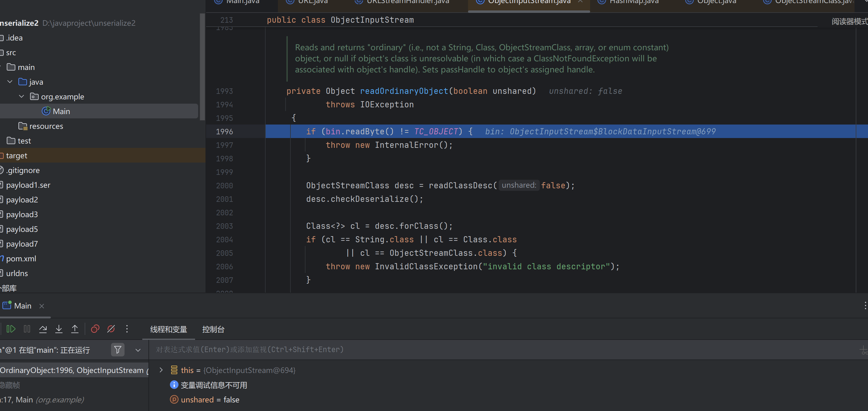The height and width of the screenshot is (411, 868).
Task: Open debug toolbar more options icon
Action: (127, 329)
